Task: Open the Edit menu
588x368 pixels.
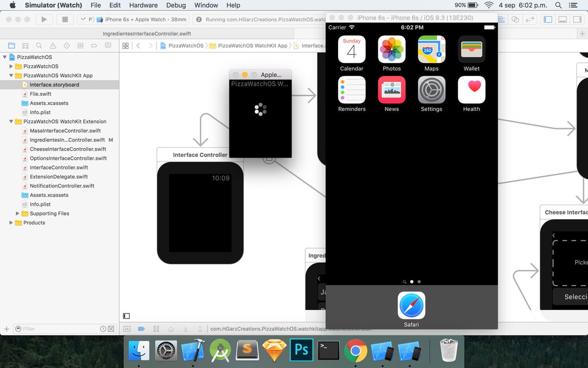Action: (x=115, y=5)
